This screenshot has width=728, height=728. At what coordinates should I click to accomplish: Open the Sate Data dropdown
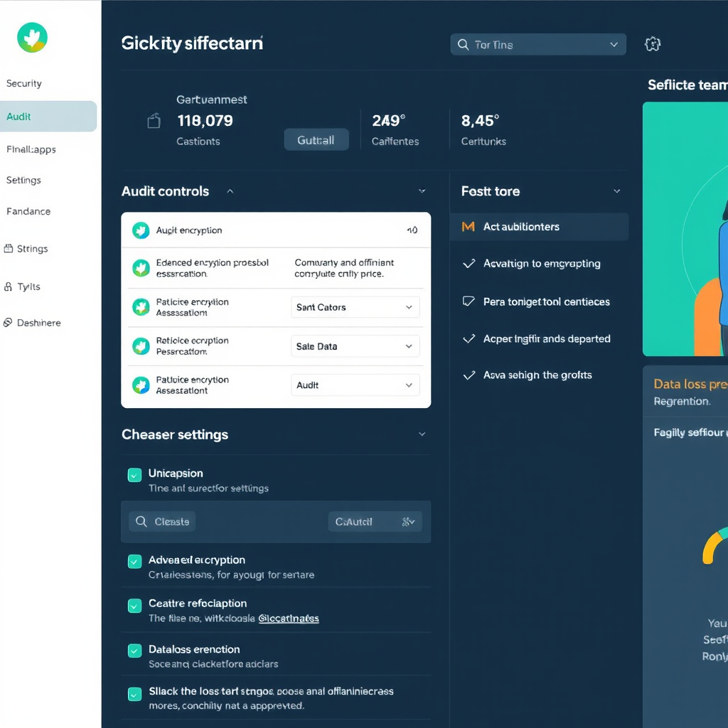click(x=355, y=346)
